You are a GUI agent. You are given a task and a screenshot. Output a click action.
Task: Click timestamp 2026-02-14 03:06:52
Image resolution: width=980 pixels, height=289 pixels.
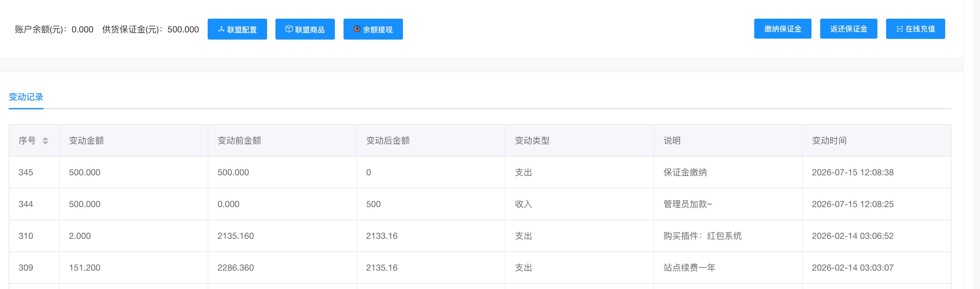pyautogui.click(x=853, y=236)
